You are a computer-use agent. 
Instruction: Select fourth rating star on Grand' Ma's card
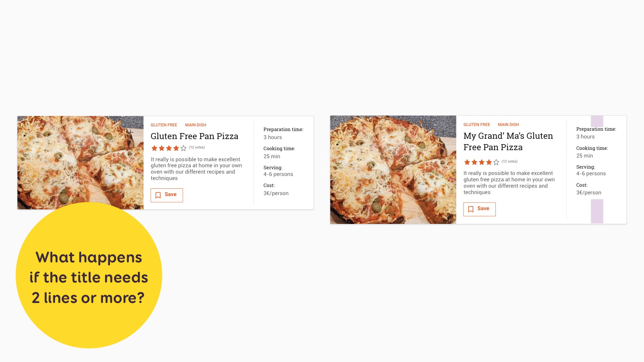click(x=489, y=162)
